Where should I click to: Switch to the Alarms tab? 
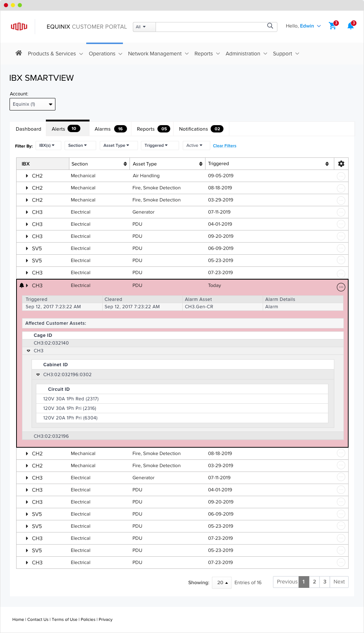click(x=110, y=129)
